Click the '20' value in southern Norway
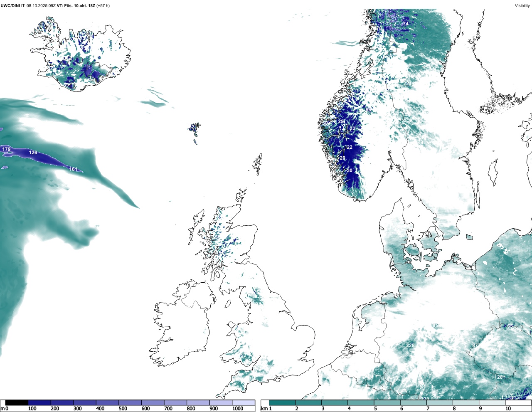 342,158
